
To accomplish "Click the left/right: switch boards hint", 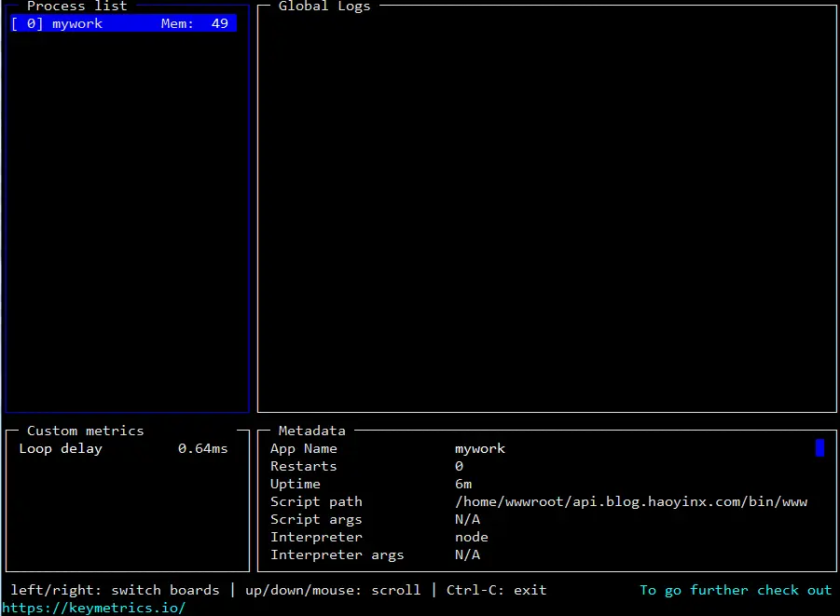I will [x=115, y=590].
